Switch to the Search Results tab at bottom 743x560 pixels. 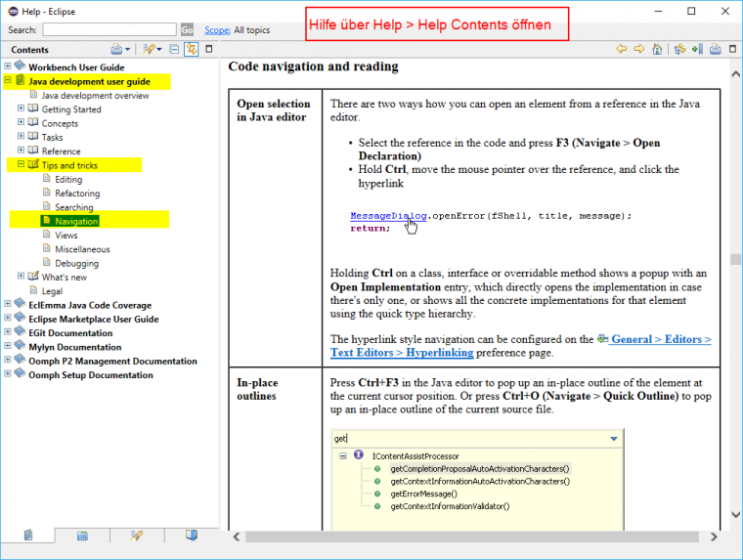coord(137,536)
